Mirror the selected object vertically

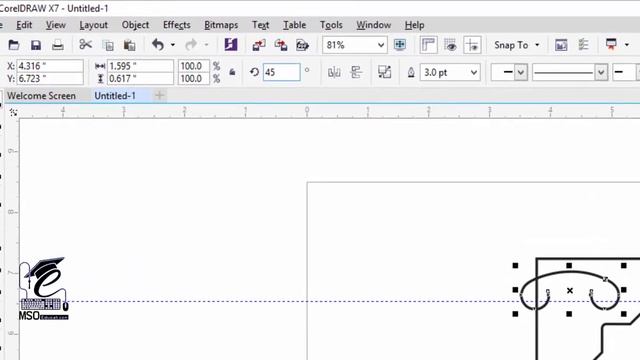click(x=356, y=73)
